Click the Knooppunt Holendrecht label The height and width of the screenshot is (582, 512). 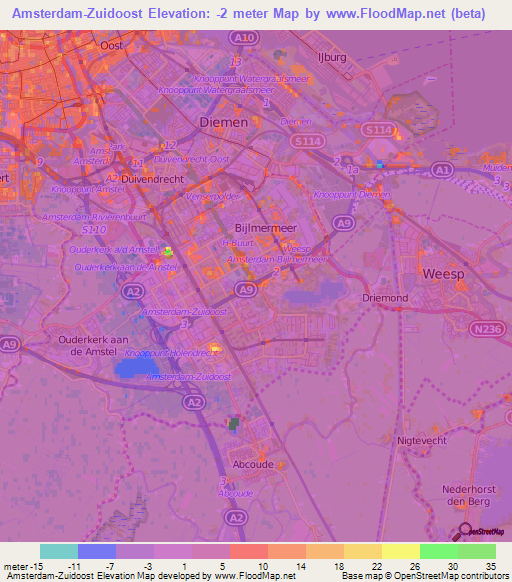point(171,353)
